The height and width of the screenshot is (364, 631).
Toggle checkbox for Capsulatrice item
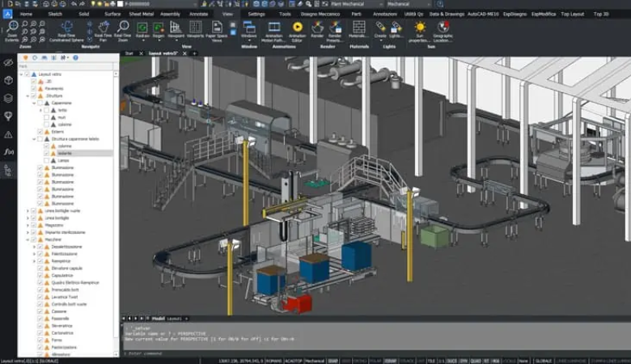(40, 273)
